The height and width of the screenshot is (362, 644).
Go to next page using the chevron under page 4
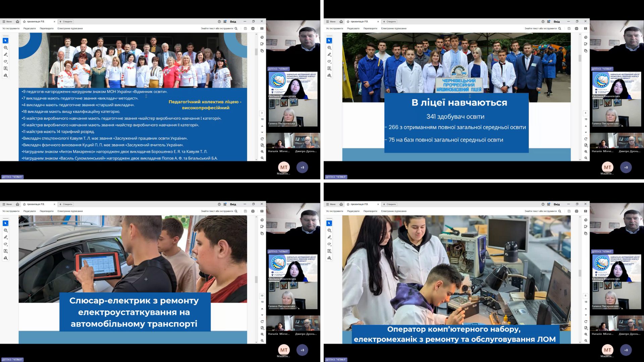click(x=586, y=132)
